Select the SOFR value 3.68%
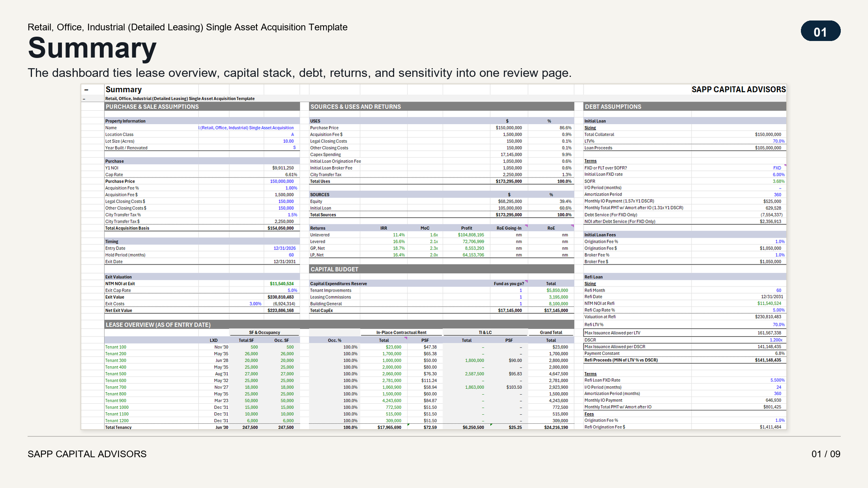The width and height of the screenshot is (868, 488). pyautogui.click(x=779, y=181)
